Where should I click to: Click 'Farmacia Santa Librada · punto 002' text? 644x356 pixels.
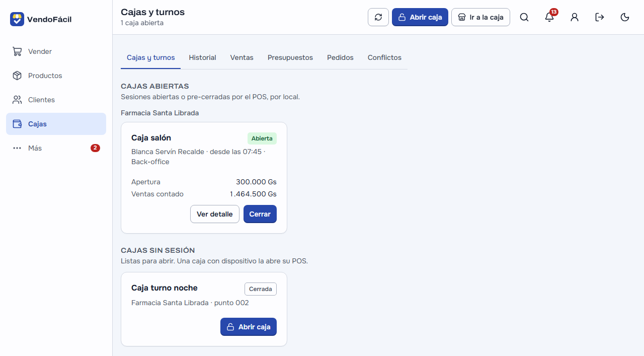pyautogui.click(x=190, y=303)
